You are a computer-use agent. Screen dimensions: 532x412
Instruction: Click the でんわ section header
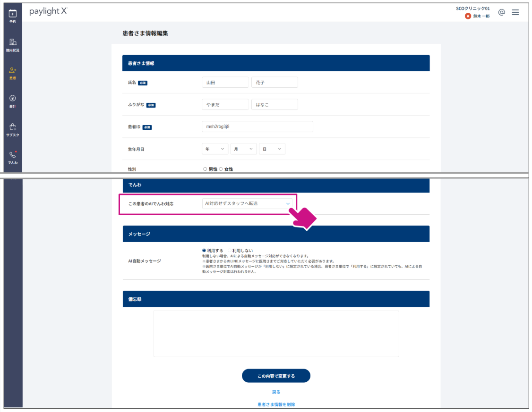coord(276,185)
